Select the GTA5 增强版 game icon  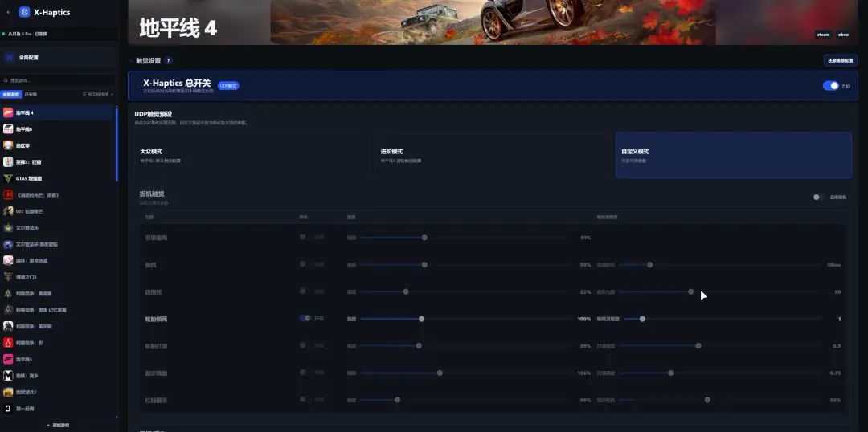[8, 179]
